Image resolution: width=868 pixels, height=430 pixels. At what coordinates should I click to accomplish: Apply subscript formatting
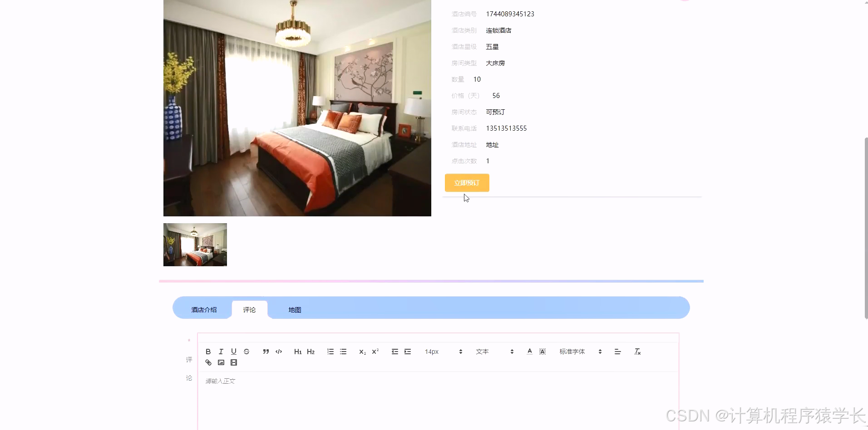362,352
